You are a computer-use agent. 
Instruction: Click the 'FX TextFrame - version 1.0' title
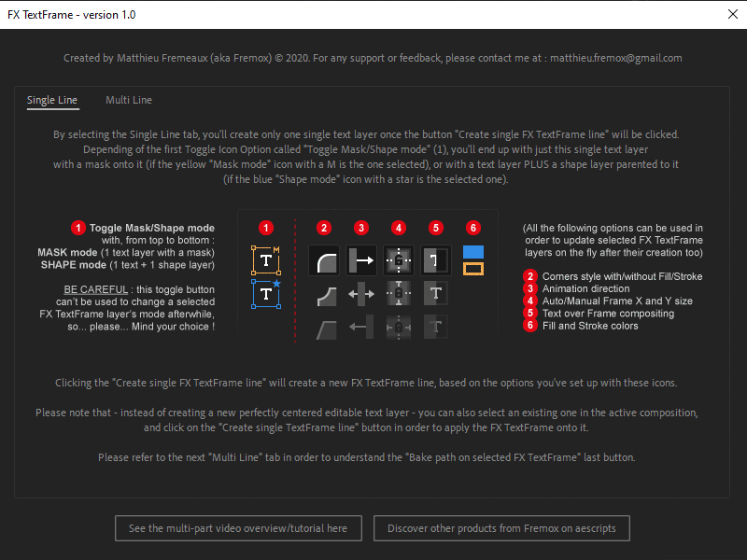(72, 15)
